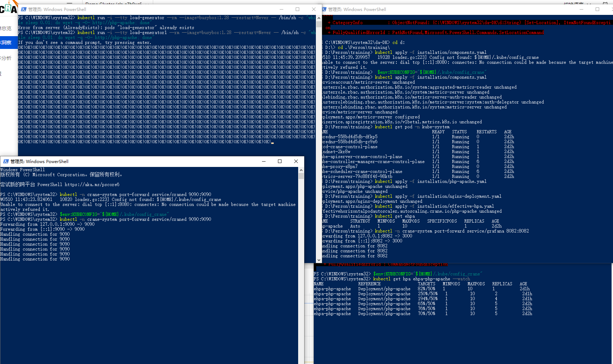Click the 'Windows PowerShell' banner line in bottom-left window

coord(22,170)
